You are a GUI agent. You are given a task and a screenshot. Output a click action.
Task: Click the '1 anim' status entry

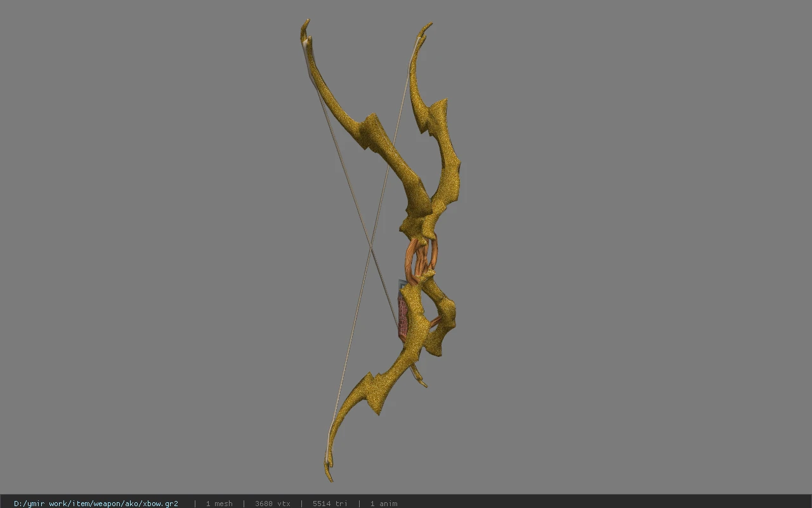[384, 504]
